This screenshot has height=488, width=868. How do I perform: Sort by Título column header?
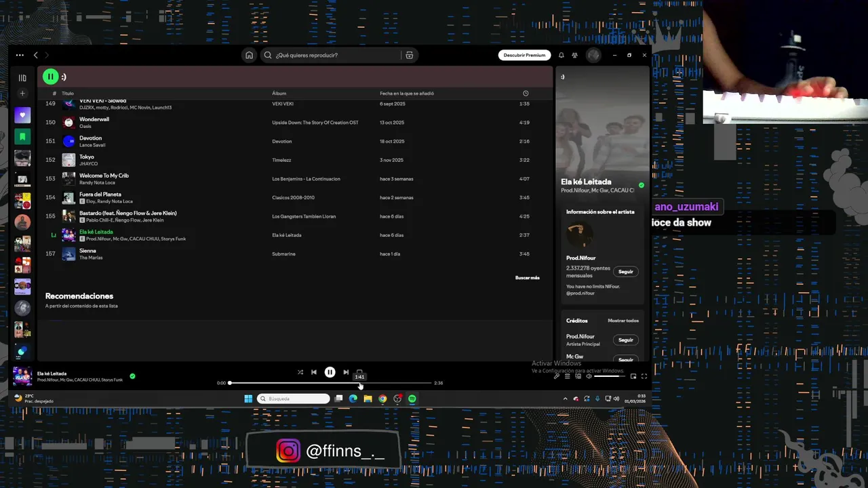point(67,94)
